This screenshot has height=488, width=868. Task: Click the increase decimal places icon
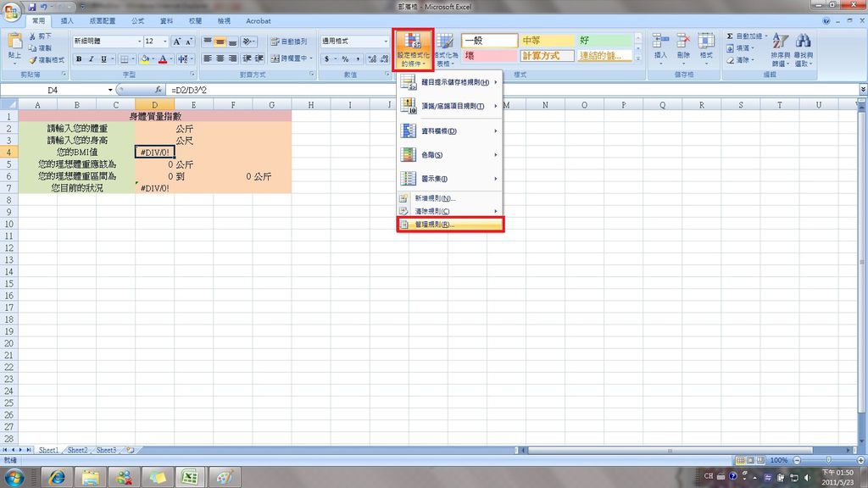coord(371,58)
